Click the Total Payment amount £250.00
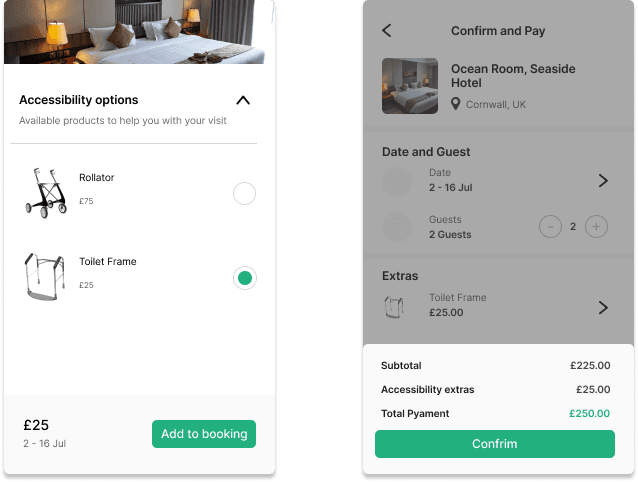Viewport: 638px width, 482px height. pos(589,413)
